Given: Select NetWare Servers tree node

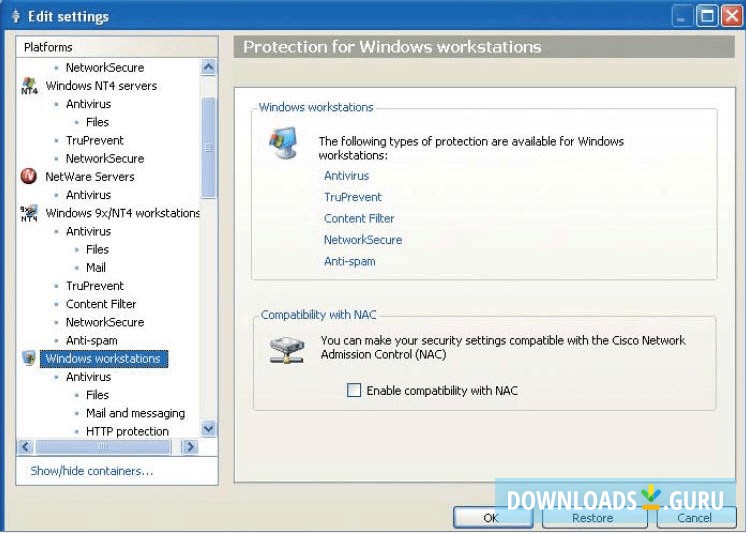Looking at the screenshot, I should (90, 177).
